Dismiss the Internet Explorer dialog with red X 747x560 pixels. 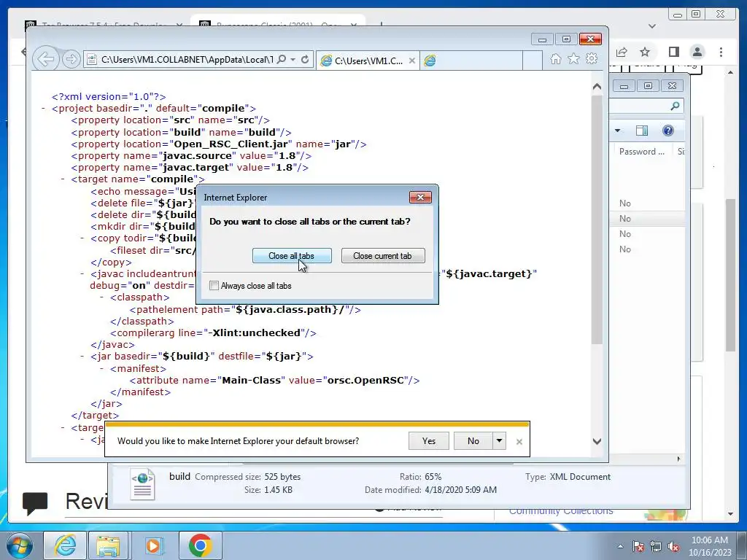[x=420, y=197]
